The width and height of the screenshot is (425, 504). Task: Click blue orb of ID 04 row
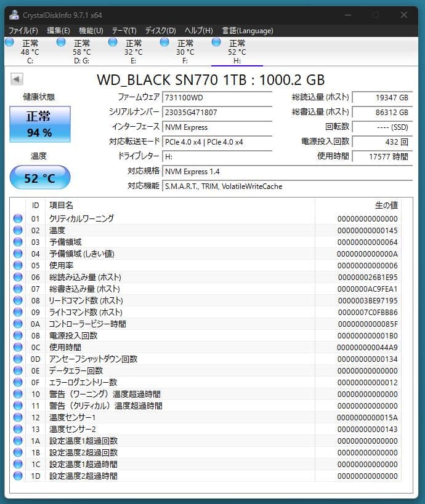pyautogui.click(x=18, y=254)
